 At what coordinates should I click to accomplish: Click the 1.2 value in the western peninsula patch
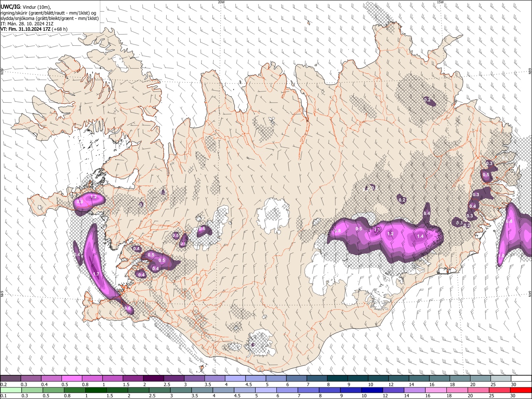point(94,197)
